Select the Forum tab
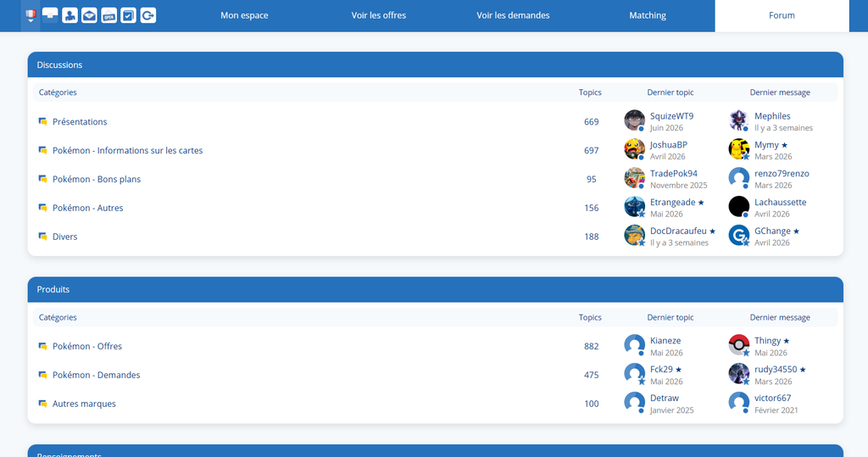Image resolution: width=868 pixels, height=457 pixels. (782, 15)
